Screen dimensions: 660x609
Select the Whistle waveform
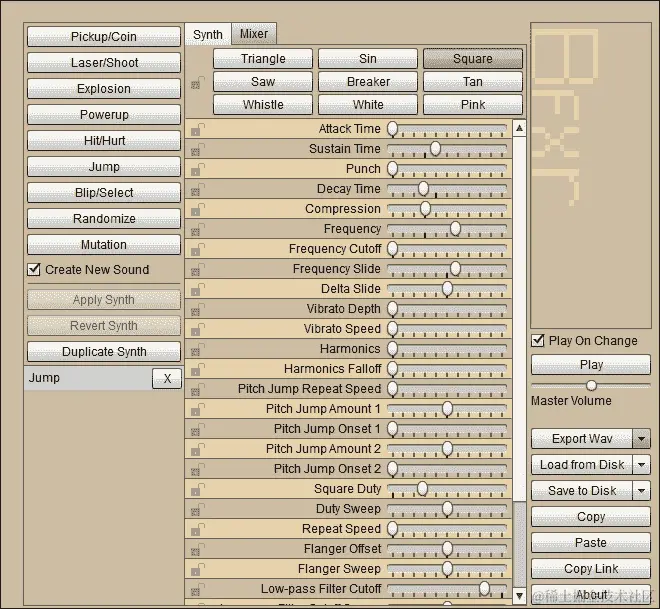[x=263, y=104]
